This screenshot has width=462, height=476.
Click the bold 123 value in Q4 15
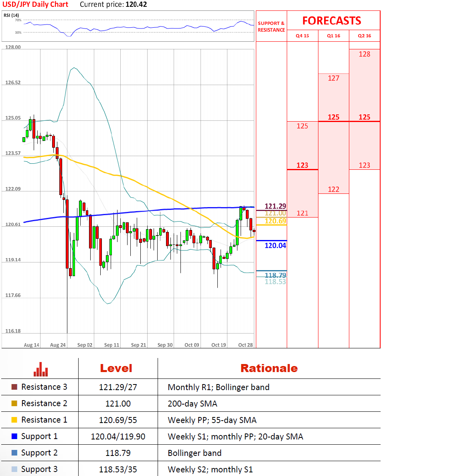[x=302, y=165]
